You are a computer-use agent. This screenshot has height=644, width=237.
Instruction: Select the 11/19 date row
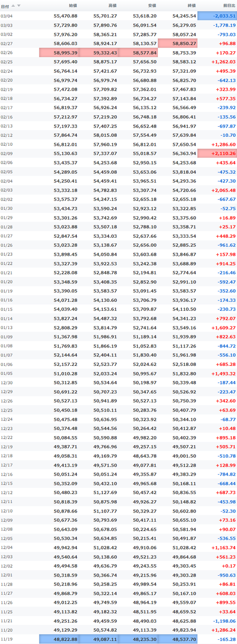(118, 639)
